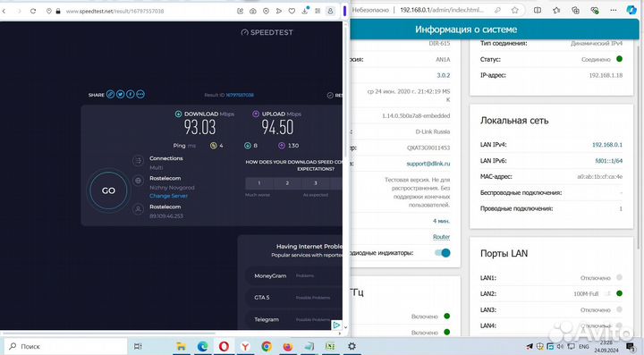Open File Explorer from the taskbar
This screenshot has height=355, width=644.
coord(181,347)
